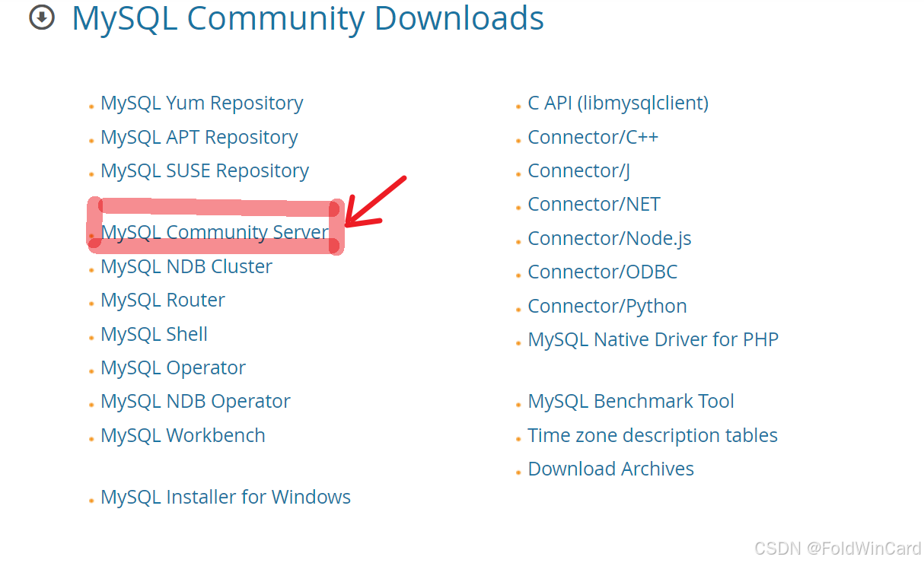
Task: Open MySQL Router link
Action: [163, 300]
